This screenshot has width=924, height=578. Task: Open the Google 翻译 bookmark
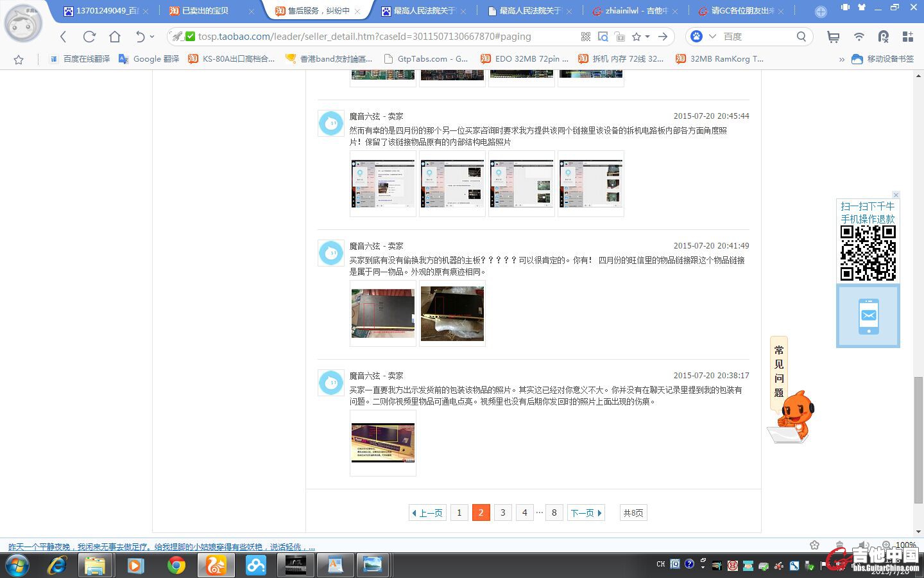149,59
